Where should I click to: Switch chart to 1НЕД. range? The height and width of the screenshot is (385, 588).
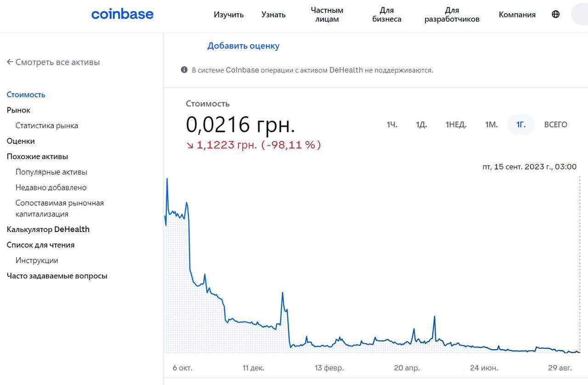456,125
